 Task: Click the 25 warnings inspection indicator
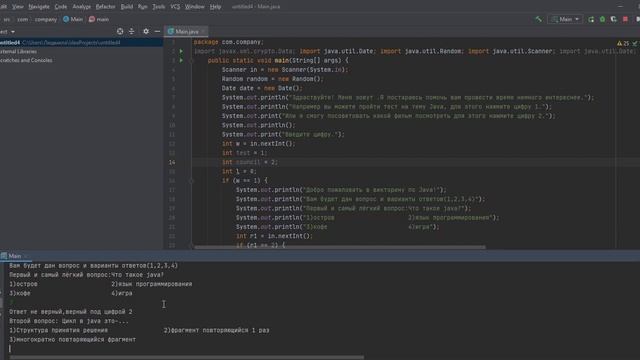pyautogui.click(x=623, y=43)
